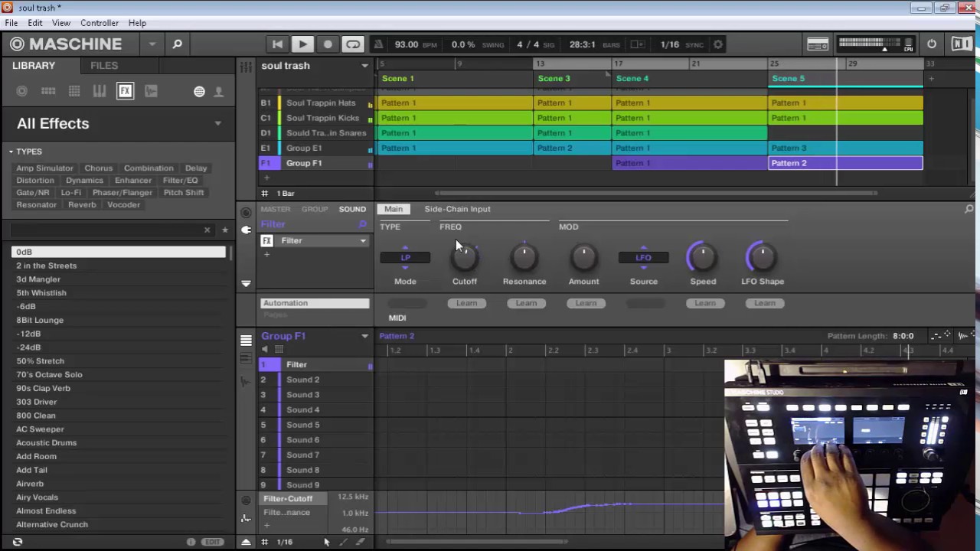The height and width of the screenshot is (551, 980).
Task: Click the NI logo icon
Action: (961, 44)
